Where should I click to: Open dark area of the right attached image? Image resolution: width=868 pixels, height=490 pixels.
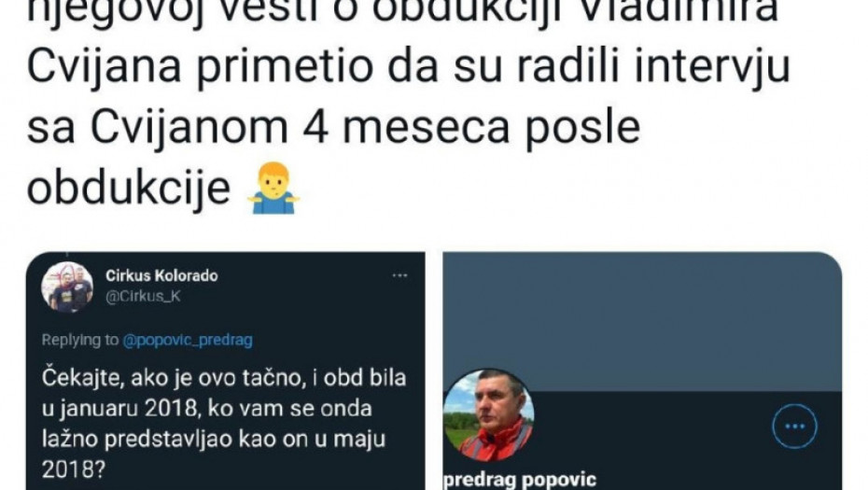642,441
